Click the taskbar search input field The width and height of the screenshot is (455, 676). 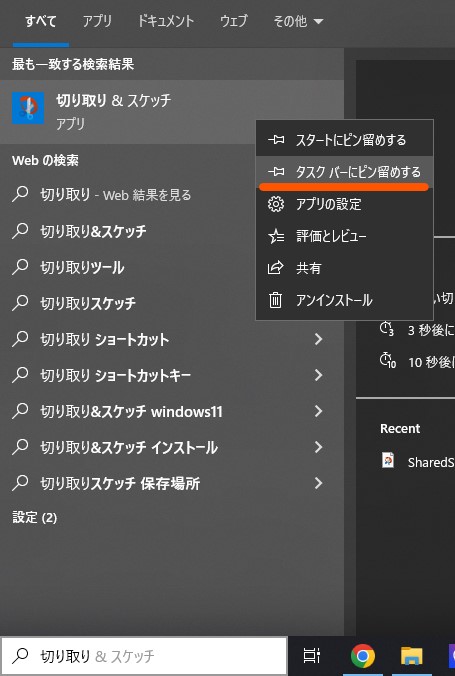coord(144,656)
